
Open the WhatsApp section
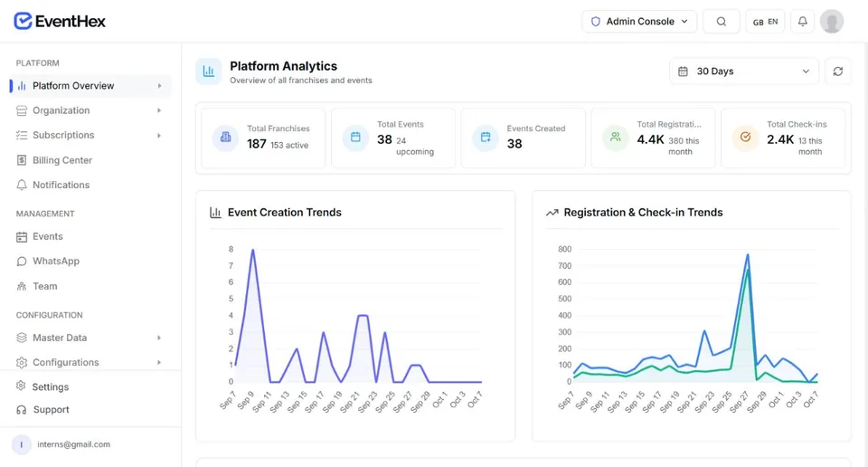(90, 261)
